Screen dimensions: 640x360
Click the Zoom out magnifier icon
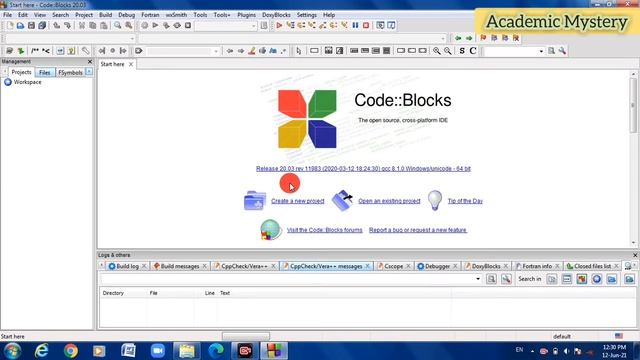(448, 51)
